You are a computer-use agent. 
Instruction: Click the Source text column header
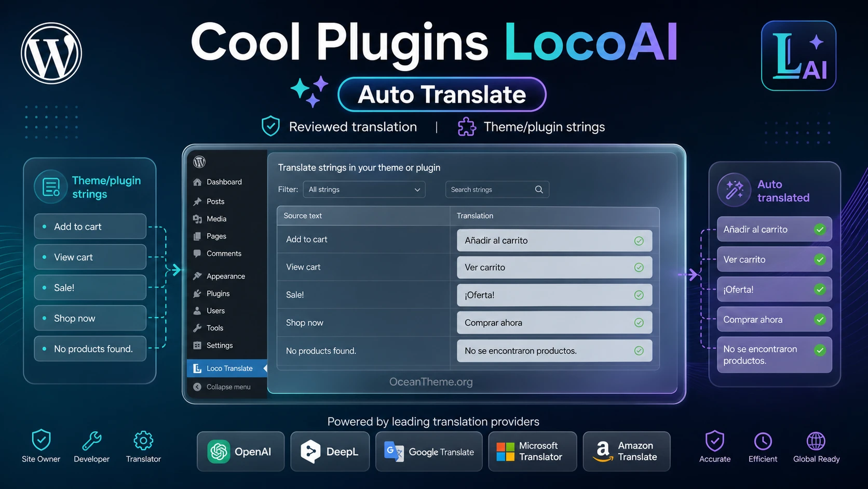point(303,216)
